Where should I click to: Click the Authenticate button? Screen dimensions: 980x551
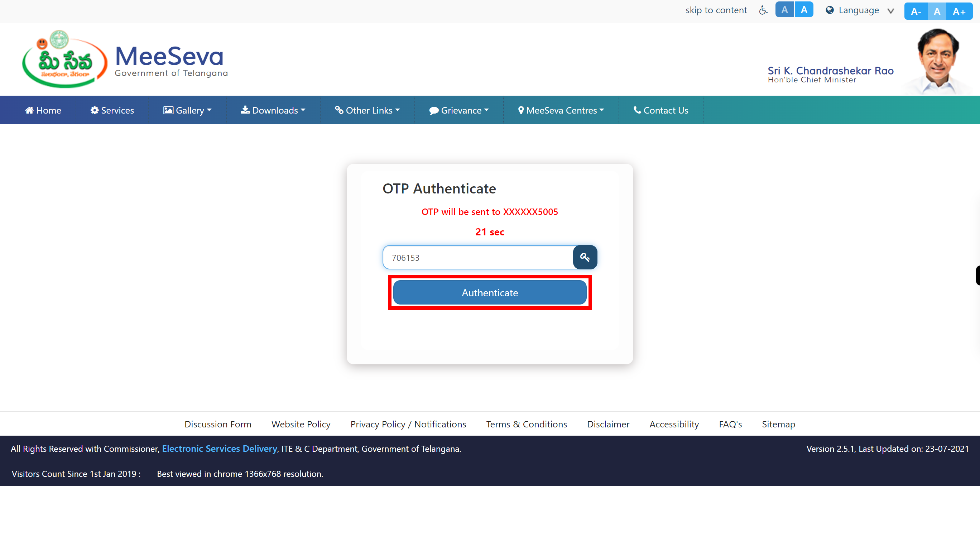point(490,293)
